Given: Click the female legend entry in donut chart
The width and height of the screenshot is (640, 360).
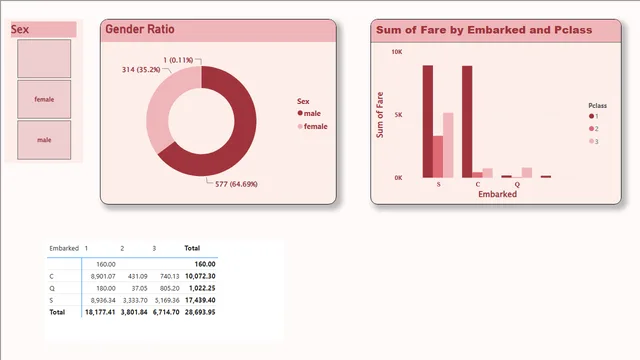Looking at the screenshot, I should [x=313, y=127].
